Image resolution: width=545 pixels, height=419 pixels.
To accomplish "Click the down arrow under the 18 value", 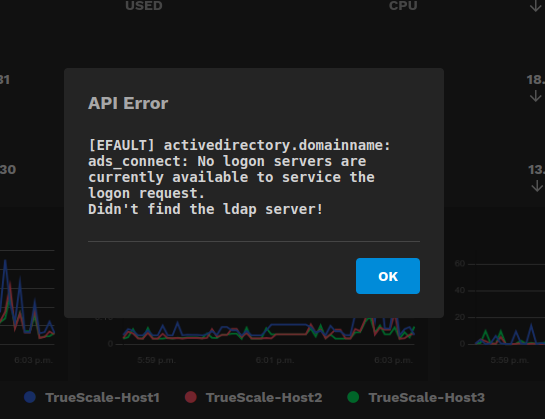I will click(536, 96).
